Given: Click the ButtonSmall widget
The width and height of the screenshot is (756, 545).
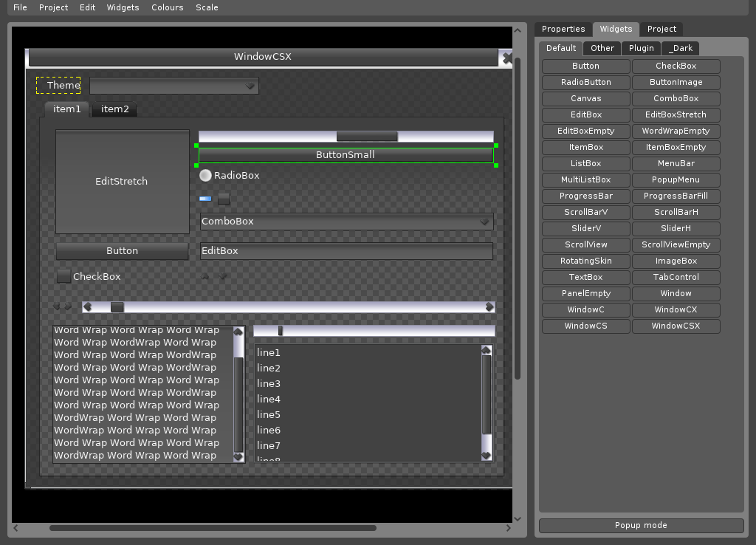Looking at the screenshot, I should (346, 155).
